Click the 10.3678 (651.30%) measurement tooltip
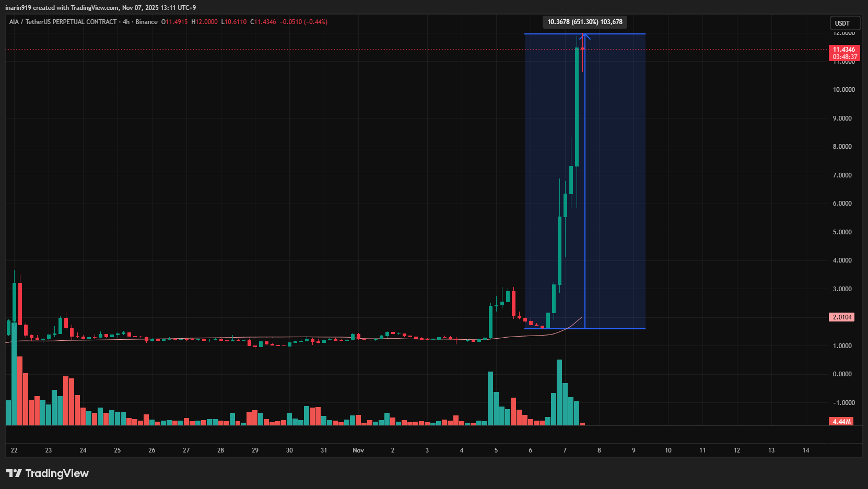This screenshot has height=489, width=868. click(x=584, y=22)
